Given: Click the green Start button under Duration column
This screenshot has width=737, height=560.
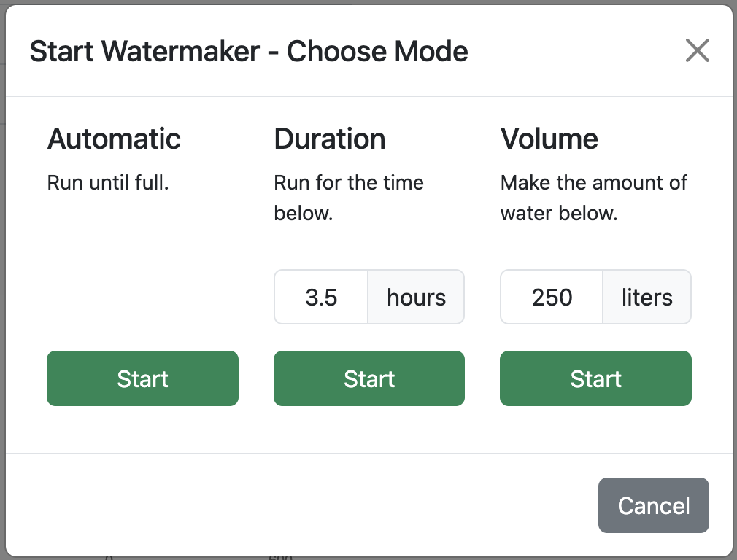Looking at the screenshot, I should 368,378.
